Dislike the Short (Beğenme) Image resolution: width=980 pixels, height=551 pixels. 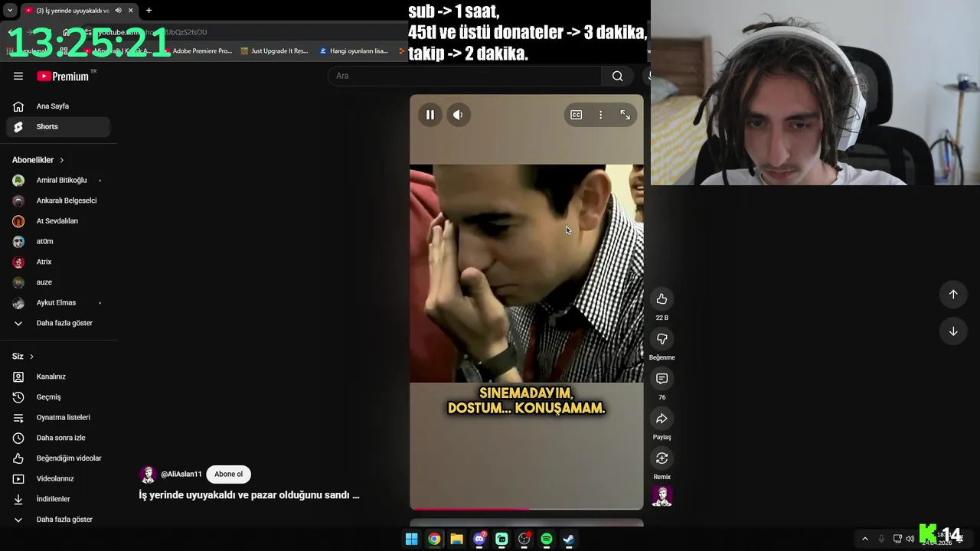click(662, 339)
